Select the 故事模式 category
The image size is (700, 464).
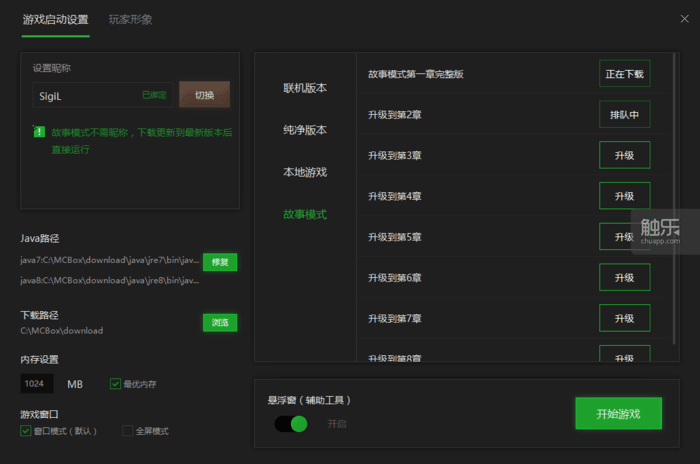pyautogui.click(x=305, y=214)
